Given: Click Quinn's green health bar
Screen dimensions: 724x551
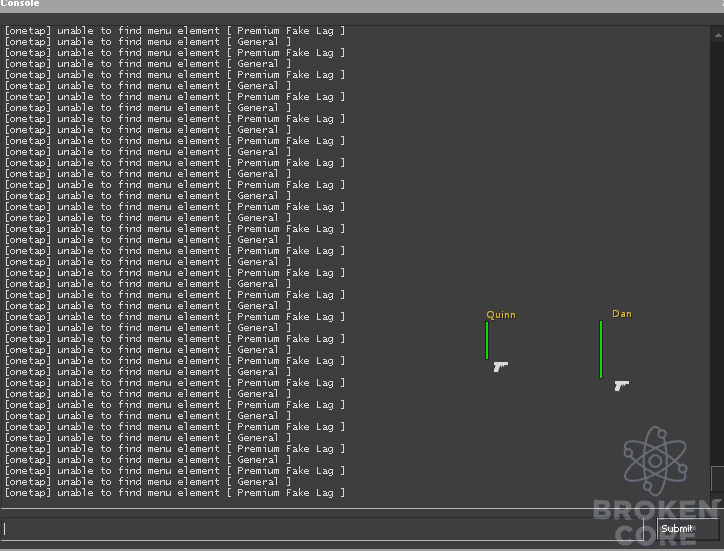Looking at the screenshot, I should click(x=487, y=340).
